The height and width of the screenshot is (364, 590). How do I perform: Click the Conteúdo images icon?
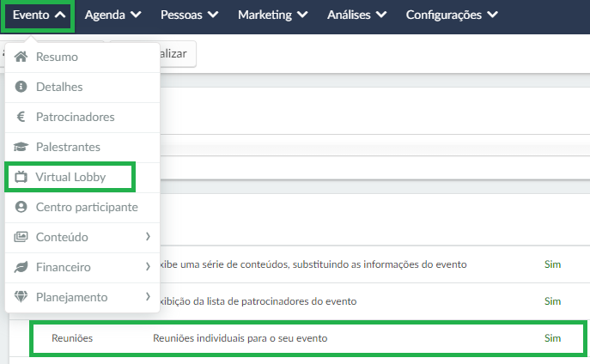coord(21,237)
